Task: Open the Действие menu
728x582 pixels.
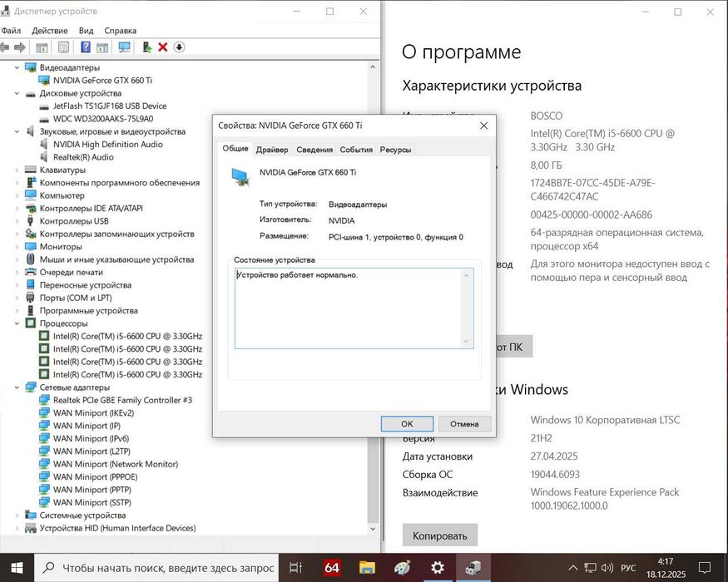Action: [x=50, y=31]
